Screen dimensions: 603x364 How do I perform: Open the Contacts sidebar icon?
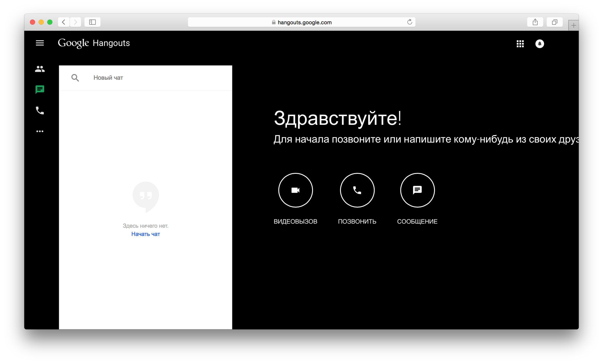(x=40, y=69)
